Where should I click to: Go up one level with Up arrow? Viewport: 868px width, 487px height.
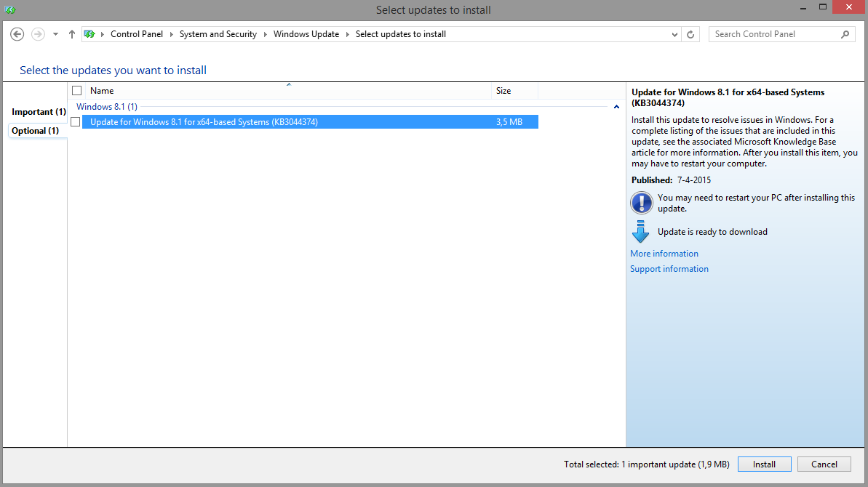72,34
